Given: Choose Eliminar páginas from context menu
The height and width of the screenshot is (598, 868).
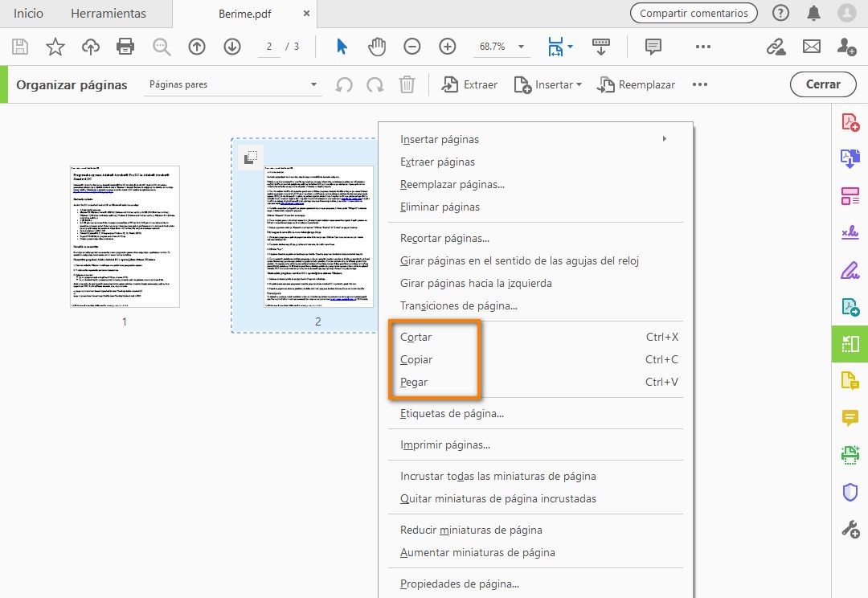Looking at the screenshot, I should pyautogui.click(x=440, y=207).
